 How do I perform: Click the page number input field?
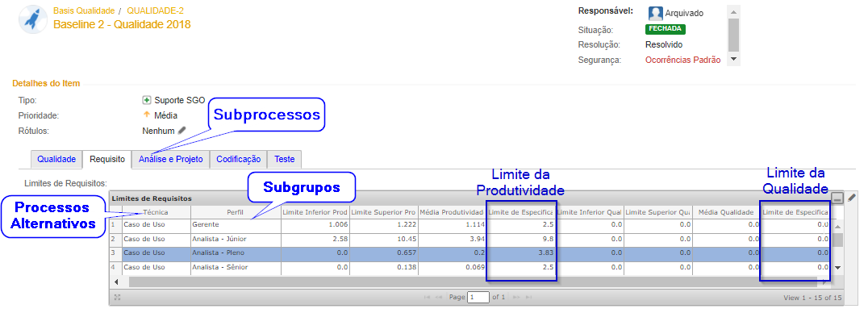click(x=478, y=298)
